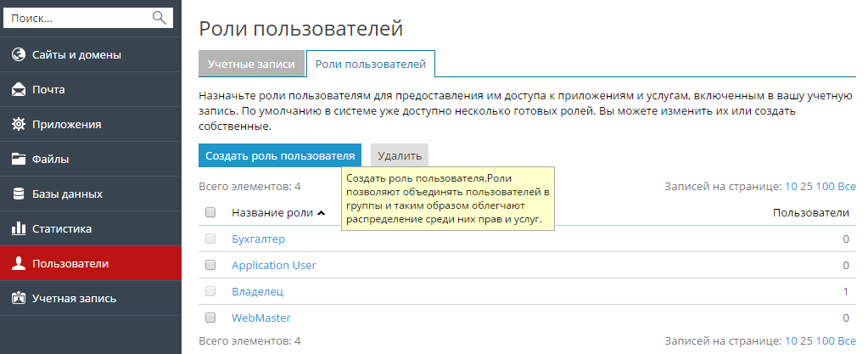Click the search magnifier icon
The height and width of the screenshot is (354, 868).
(x=159, y=17)
